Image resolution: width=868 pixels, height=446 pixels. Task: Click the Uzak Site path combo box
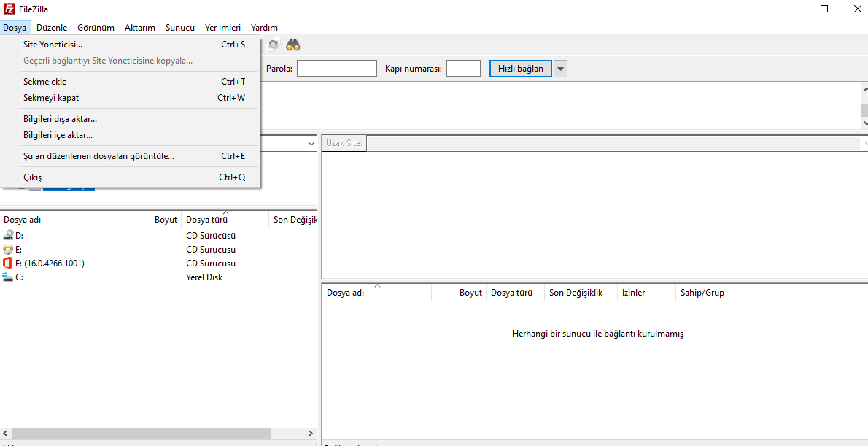(x=616, y=144)
